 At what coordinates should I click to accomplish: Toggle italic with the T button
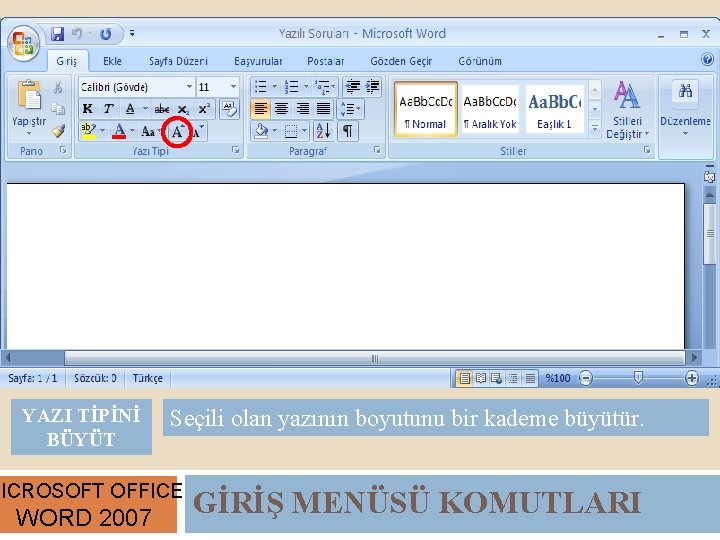[108, 109]
